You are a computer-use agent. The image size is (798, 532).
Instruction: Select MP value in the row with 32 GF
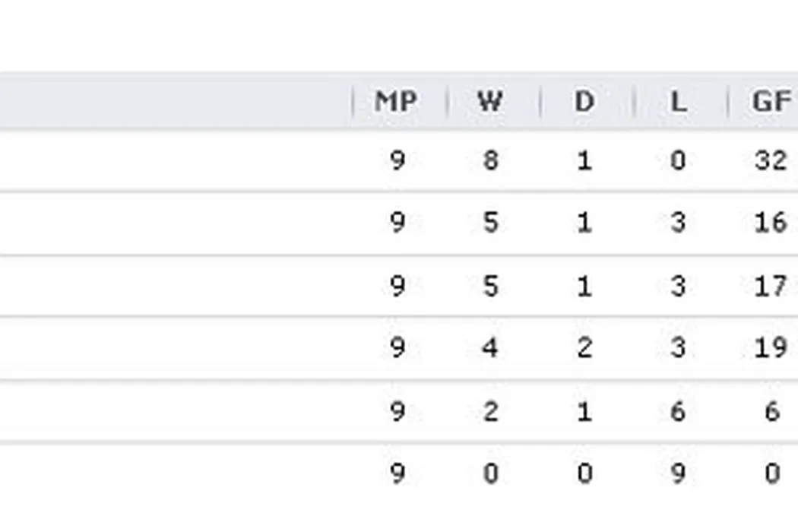point(397,160)
